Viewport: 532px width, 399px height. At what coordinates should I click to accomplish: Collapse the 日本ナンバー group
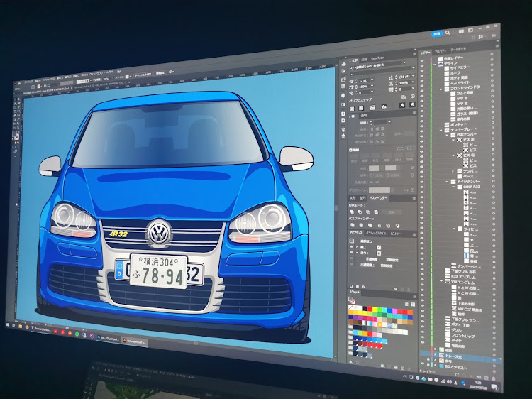pyautogui.click(x=447, y=135)
